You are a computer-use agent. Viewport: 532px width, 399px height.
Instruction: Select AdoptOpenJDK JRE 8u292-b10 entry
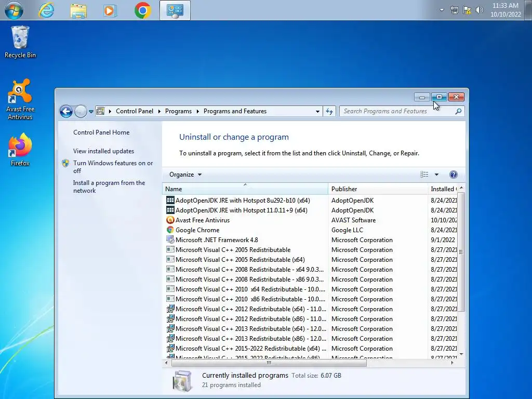tap(243, 200)
